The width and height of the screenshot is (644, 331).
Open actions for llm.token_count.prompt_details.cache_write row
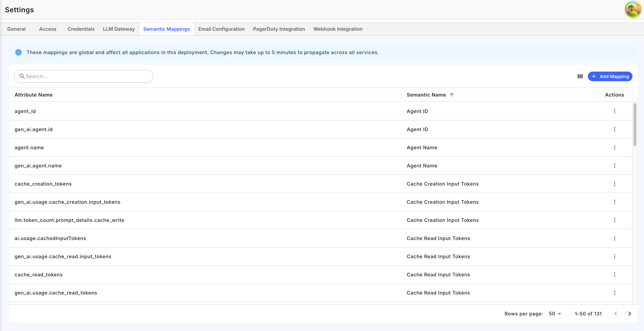pos(615,220)
